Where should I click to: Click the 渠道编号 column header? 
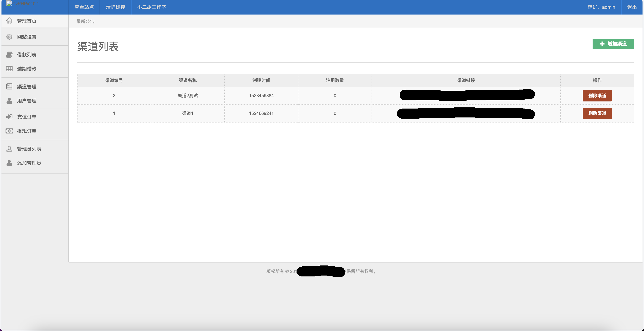click(114, 80)
